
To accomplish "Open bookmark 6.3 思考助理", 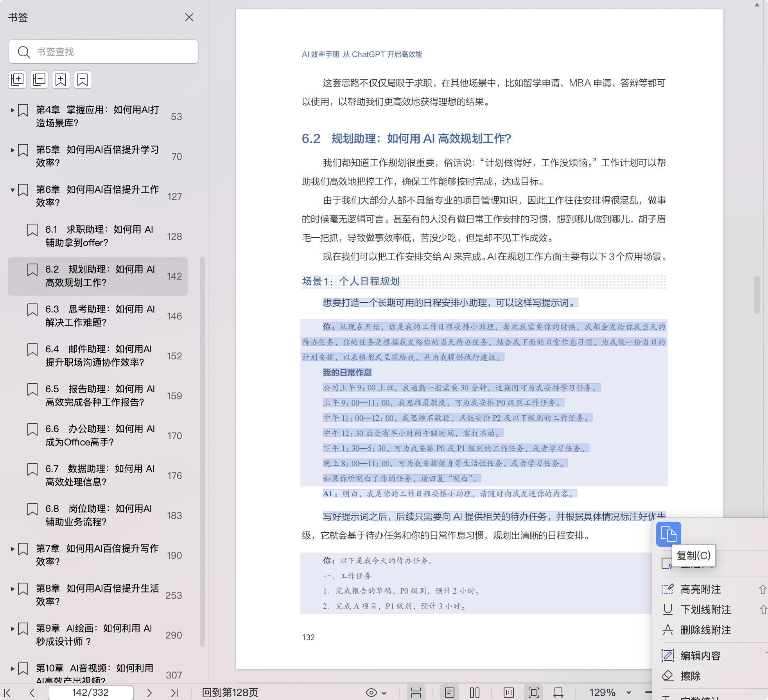I will tap(98, 316).
